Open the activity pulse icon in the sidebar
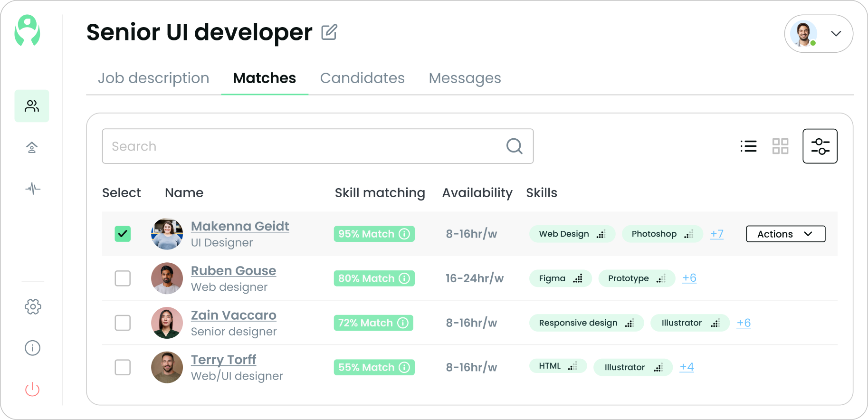868x420 pixels. pos(33,189)
